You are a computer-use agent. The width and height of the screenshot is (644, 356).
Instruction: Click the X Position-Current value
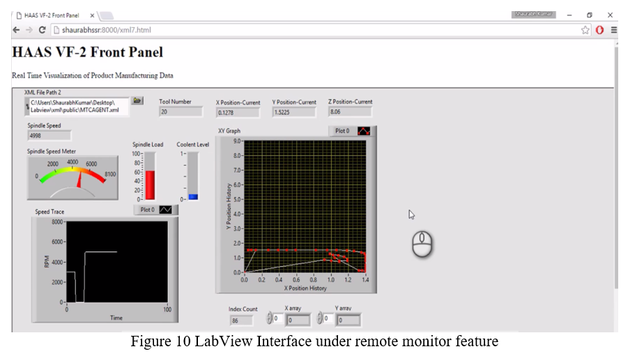pyautogui.click(x=238, y=112)
